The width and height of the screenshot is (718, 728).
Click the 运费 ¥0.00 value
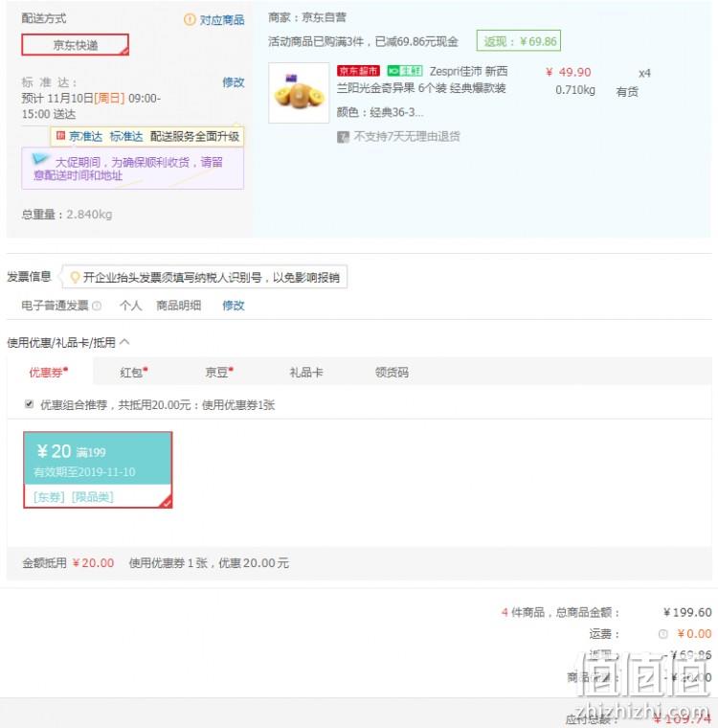[694, 634]
